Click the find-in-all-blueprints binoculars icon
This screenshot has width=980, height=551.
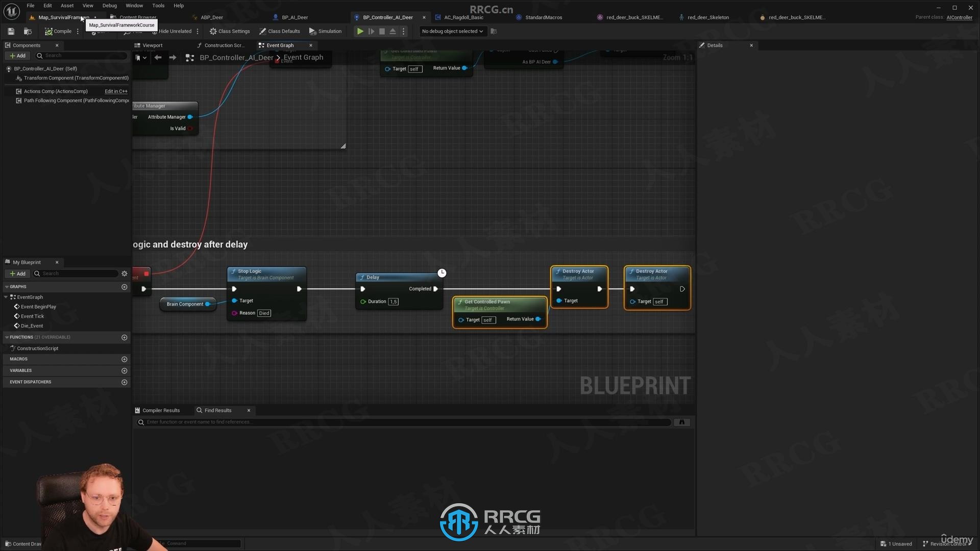pos(682,422)
